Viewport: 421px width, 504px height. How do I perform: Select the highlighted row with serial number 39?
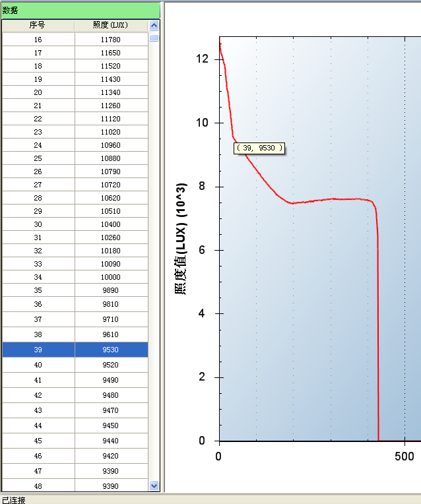pos(38,350)
